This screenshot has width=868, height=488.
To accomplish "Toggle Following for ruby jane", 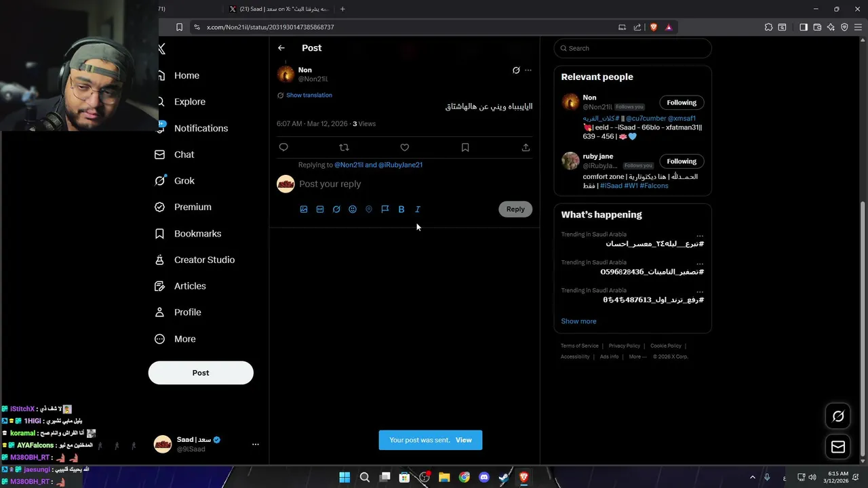I will pos(682,161).
